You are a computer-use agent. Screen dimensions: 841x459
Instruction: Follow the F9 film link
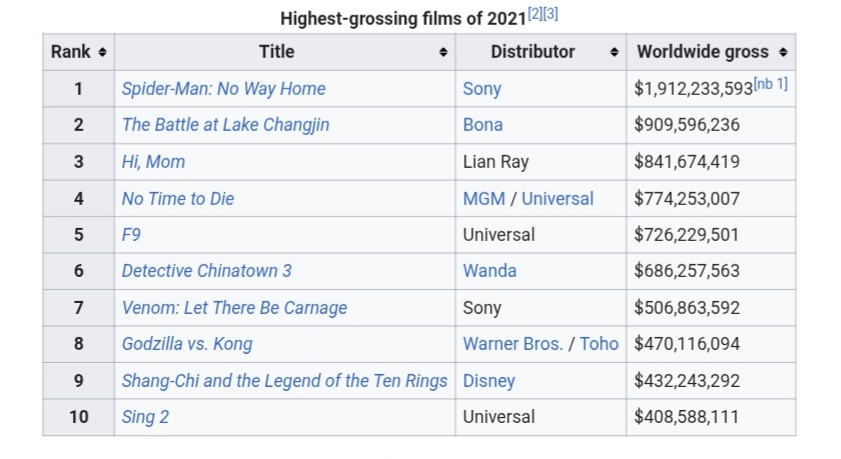(131, 235)
